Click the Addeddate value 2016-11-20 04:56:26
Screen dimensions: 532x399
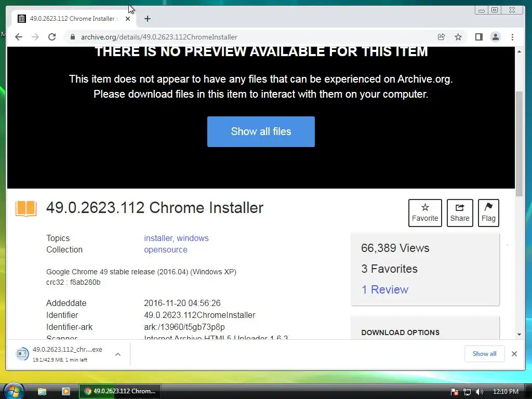(182, 303)
